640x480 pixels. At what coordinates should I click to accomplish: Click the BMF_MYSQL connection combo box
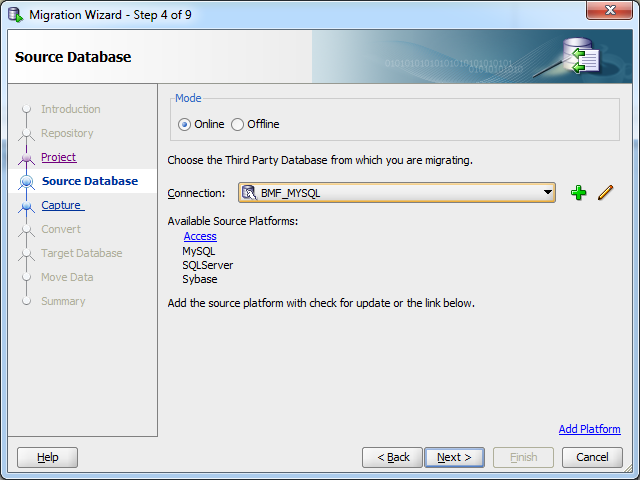point(397,193)
